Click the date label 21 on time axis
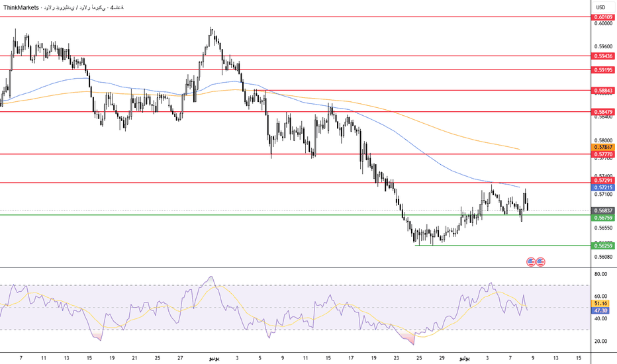The image size is (617, 364). point(134,358)
